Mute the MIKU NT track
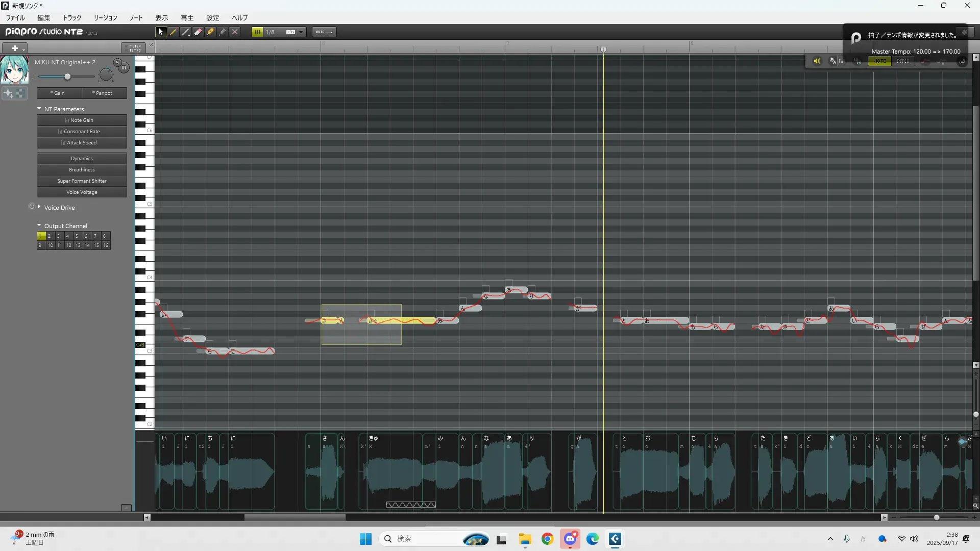The width and height of the screenshot is (980, 551). [x=124, y=67]
